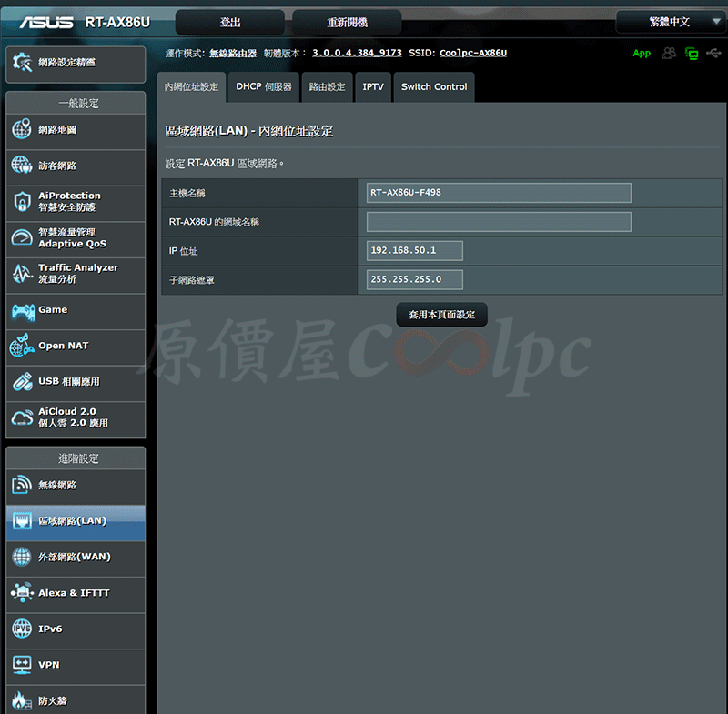Select the 內網位址設定 tab
Screen dimensions: 728x714
191,86
